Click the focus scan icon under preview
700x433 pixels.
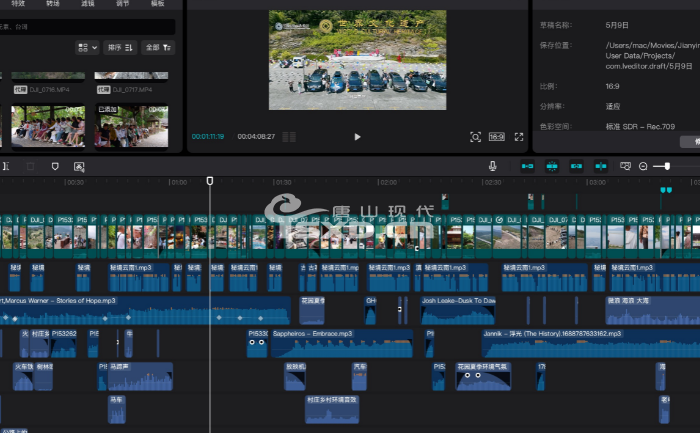coord(475,136)
